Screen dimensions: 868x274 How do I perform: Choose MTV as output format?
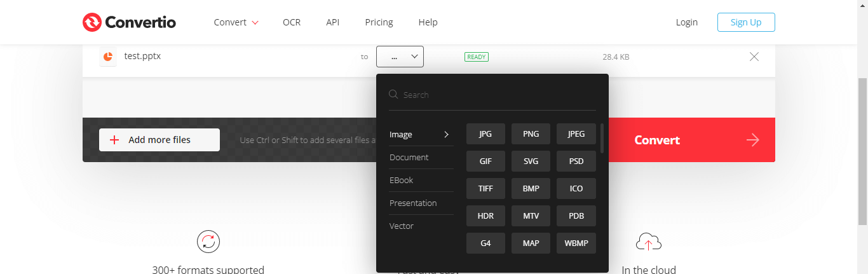click(531, 216)
